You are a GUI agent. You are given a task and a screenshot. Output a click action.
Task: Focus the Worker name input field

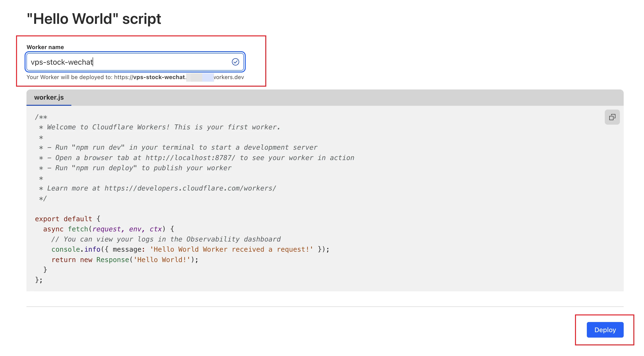(x=130, y=62)
